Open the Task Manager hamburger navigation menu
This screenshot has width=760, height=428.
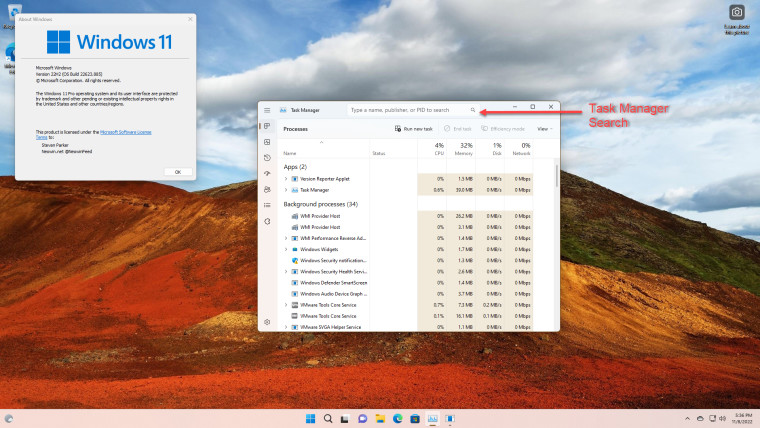click(267, 110)
